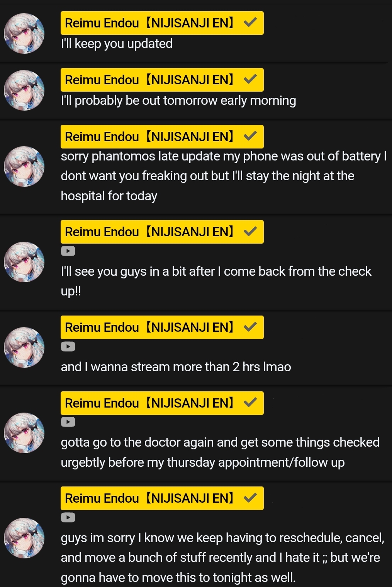This screenshot has width=392, height=587.
Task: Click YouTube icon above "guys im sorry" message
Action: (68, 517)
